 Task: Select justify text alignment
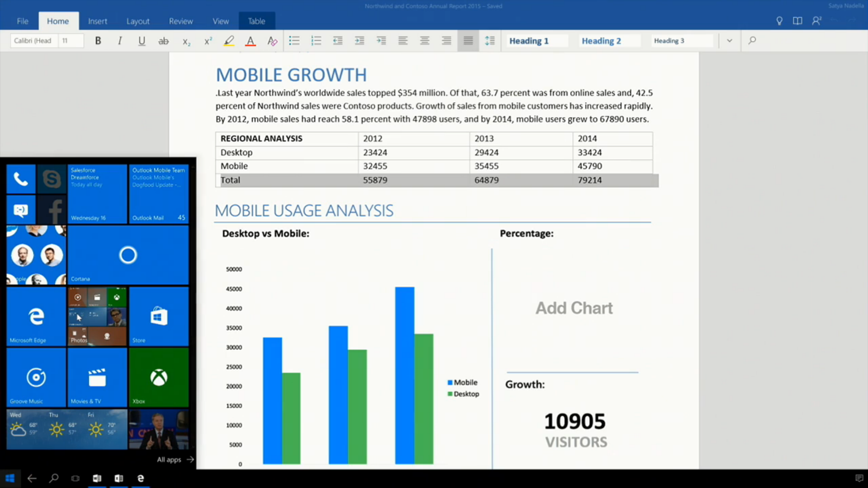click(468, 41)
